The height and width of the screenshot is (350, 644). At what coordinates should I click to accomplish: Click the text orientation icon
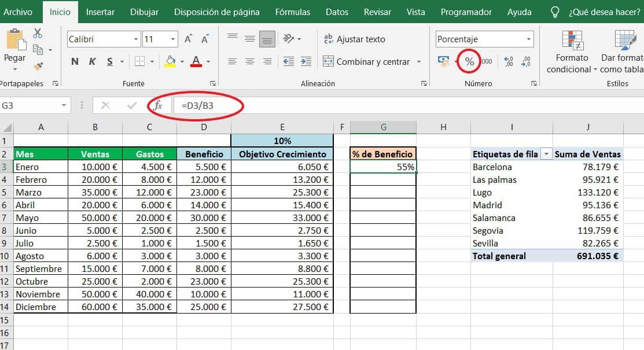pyautogui.click(x=289, y=39)
